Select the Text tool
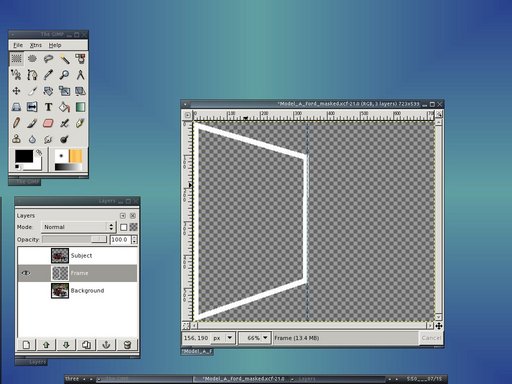 coord(48,107)
